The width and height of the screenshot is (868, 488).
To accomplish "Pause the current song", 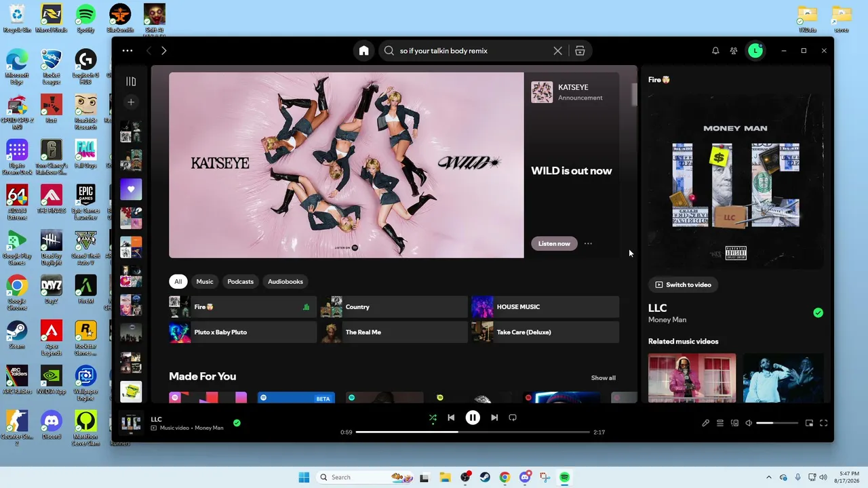I will click(473, 418).
